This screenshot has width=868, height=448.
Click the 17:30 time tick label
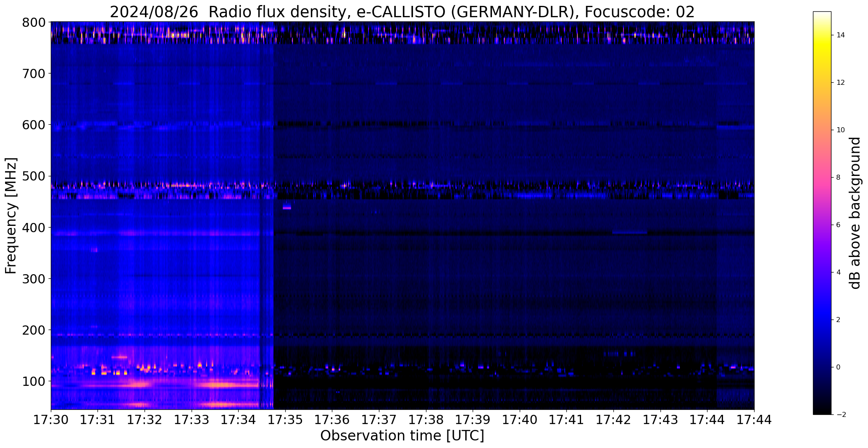51,419
